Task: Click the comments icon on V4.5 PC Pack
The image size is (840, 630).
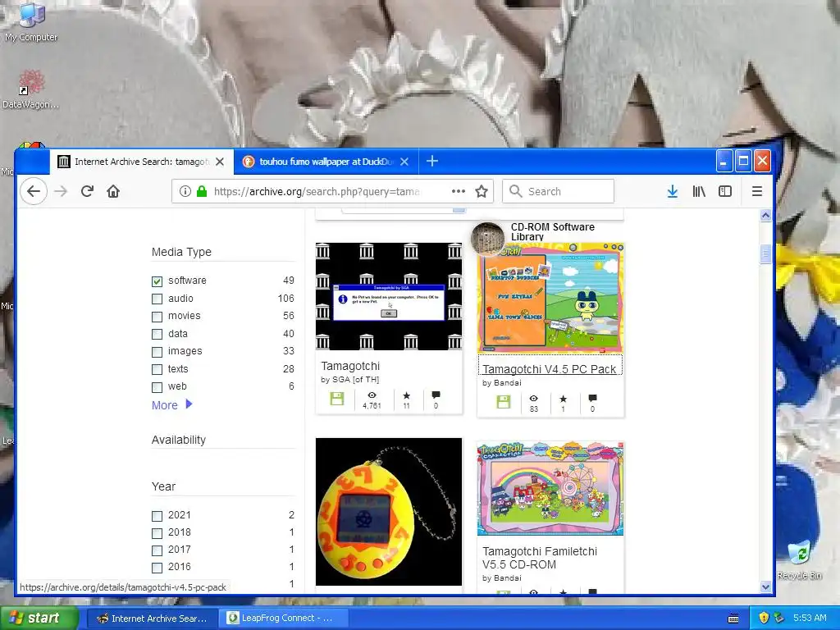Action: click(592, 398)
